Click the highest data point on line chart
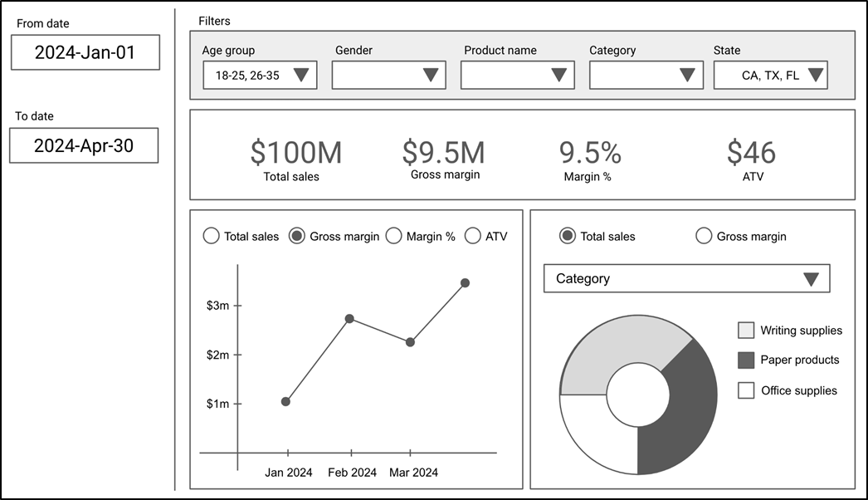 (465, 283)
